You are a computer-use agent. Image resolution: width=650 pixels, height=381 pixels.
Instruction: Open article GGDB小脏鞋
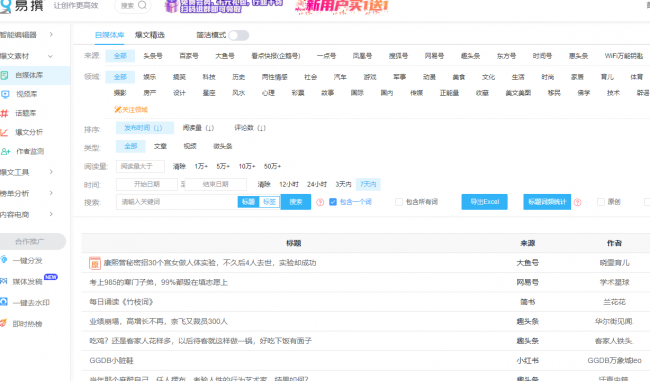coord(112,361)
